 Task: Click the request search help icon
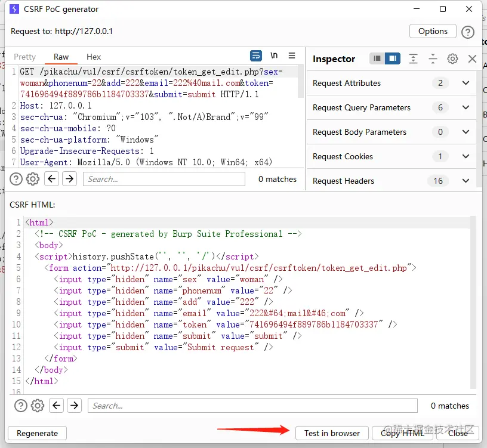16,179
